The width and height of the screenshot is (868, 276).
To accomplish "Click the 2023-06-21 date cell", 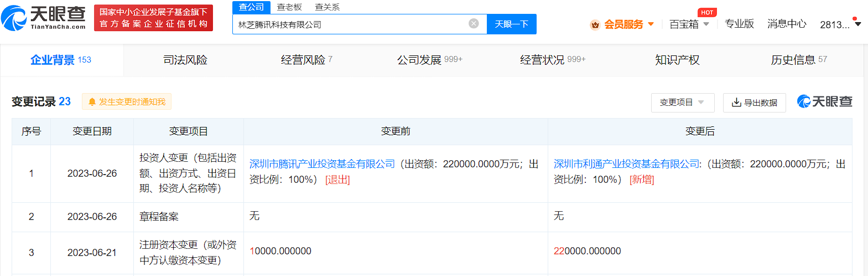I will click(92, 253).
